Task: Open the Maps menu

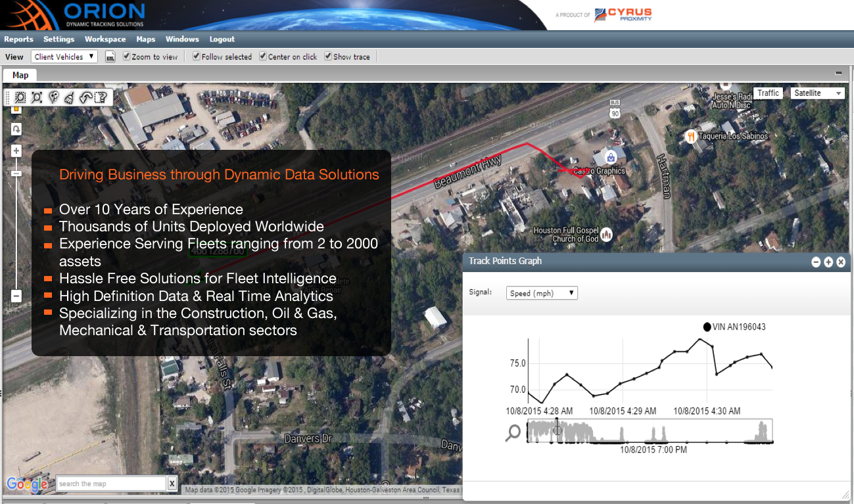Action: [146, 39]
